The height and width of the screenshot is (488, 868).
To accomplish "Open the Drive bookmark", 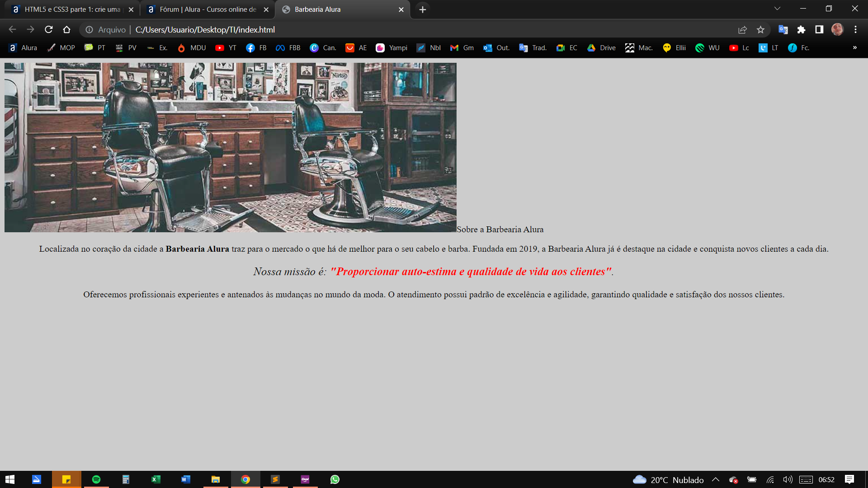I will point(602,48).
